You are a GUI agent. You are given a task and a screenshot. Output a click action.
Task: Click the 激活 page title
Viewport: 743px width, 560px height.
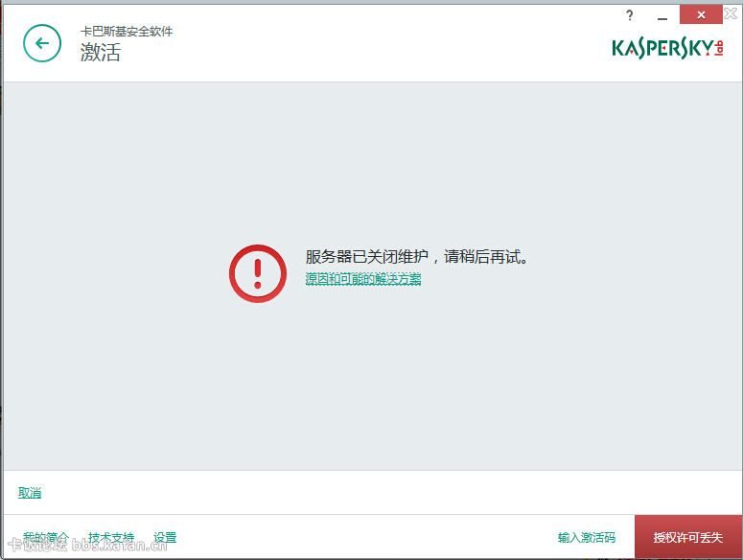101,52
